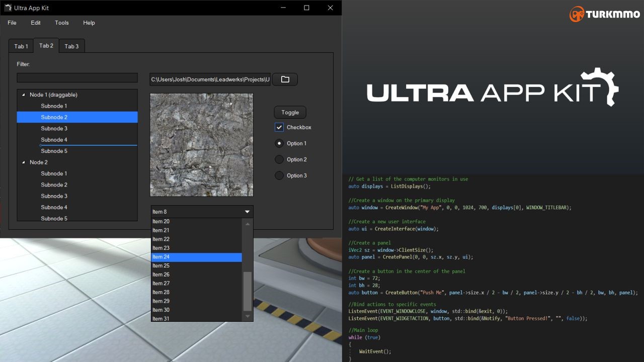Choose Item 30 in the dropdown list
Screen dimensions: 644x362
[x=197, y=310]
